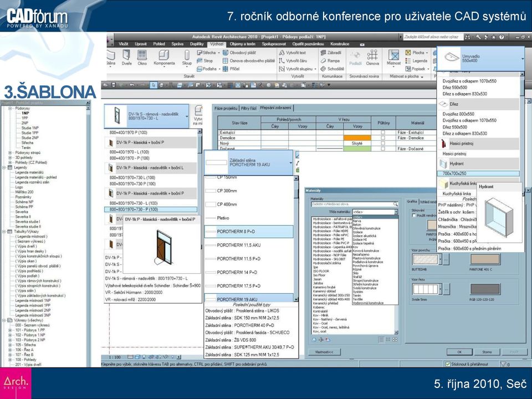Click the Komponenta tool icon
The width and height of the screenshot is (532, 399).
click(164, 55)
